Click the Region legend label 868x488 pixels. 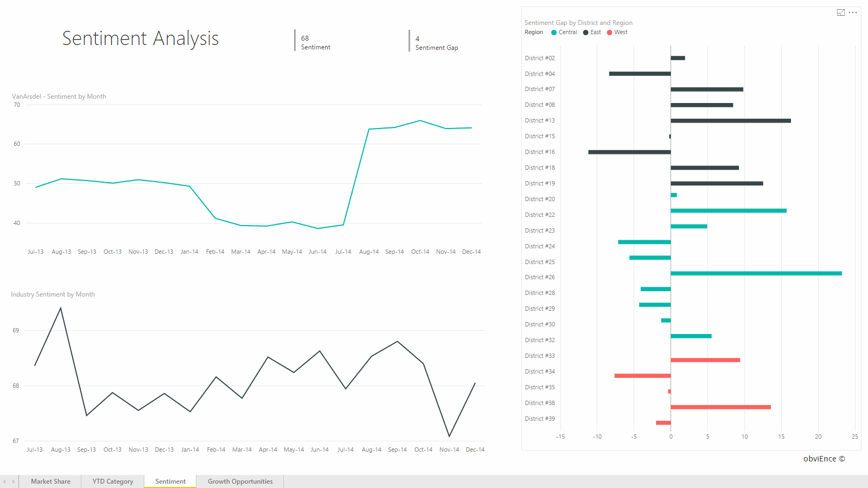coord(534,33)
